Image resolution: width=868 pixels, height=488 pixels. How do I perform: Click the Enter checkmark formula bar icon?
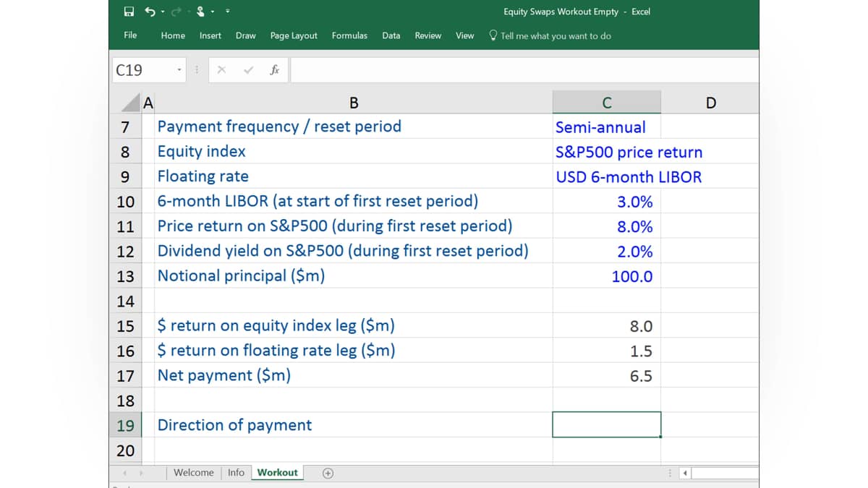(249, 70)
